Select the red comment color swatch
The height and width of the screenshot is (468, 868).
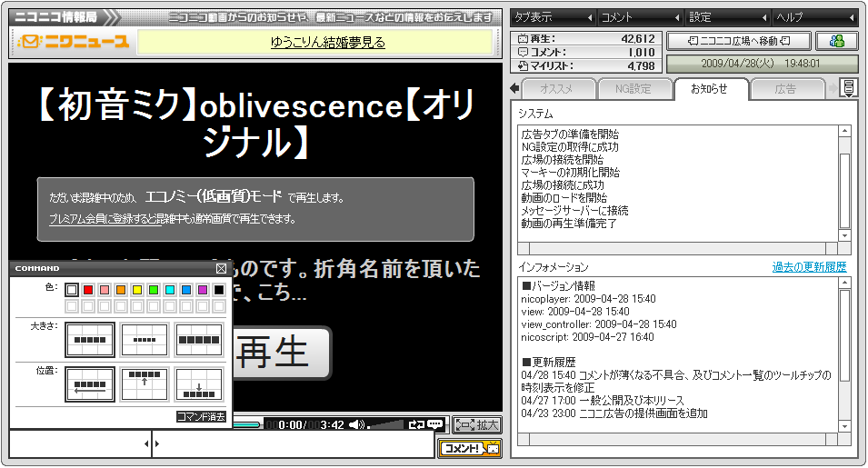coord(88,289)
